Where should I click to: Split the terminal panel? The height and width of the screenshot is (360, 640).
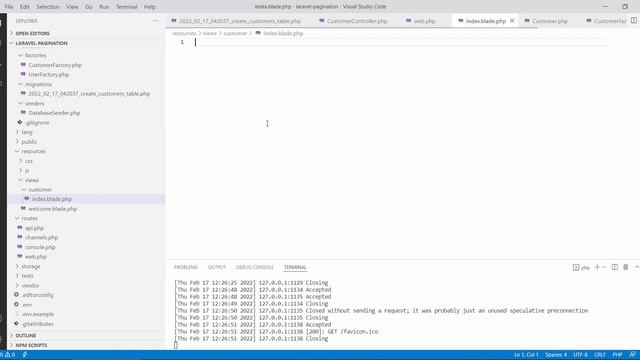[615, 267]
